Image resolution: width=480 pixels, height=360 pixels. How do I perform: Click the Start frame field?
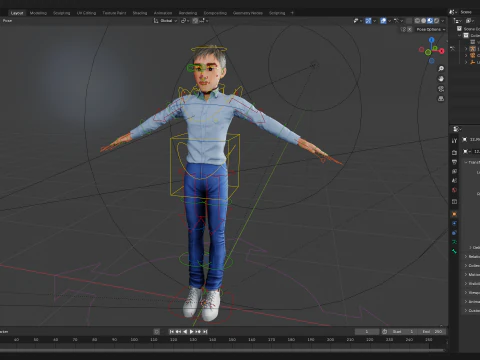click(x=403, y=331)
